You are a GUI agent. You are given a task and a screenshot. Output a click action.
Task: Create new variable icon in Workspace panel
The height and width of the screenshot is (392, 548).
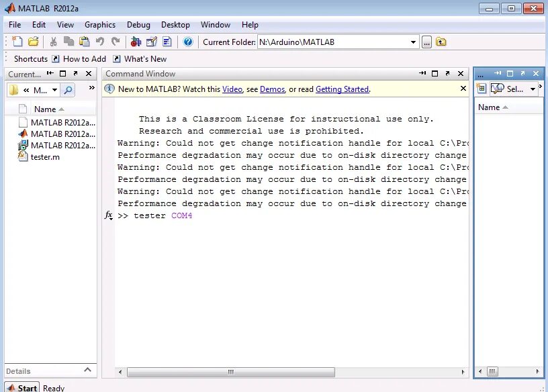coord(482,89)
